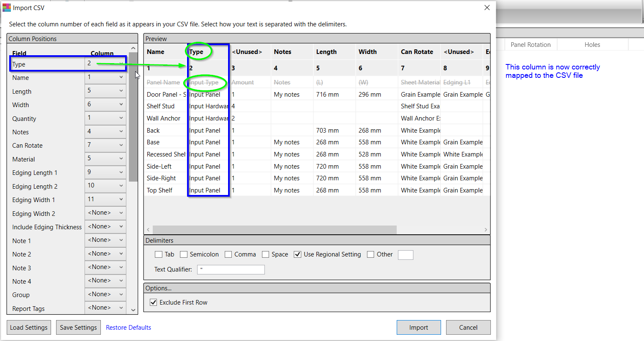Click the Can Rotate header in Preview
The width and height of the screenshot is (644, 341).
pyautogui.click(x=417, y=52)
